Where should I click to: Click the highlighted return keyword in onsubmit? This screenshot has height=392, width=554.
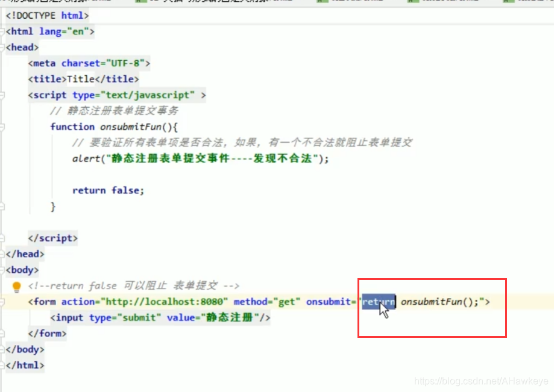pos(379,302)
